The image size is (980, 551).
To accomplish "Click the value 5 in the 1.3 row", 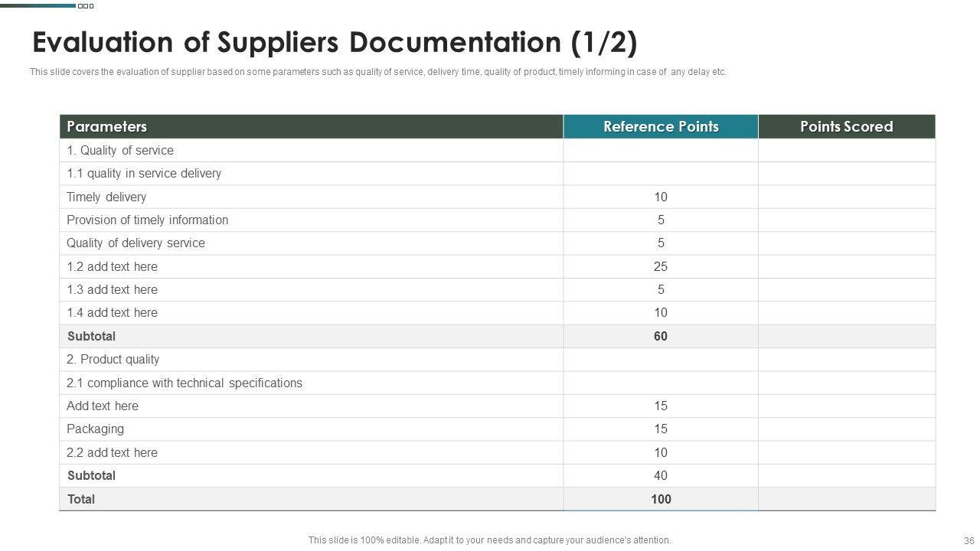I will point(661,289).
